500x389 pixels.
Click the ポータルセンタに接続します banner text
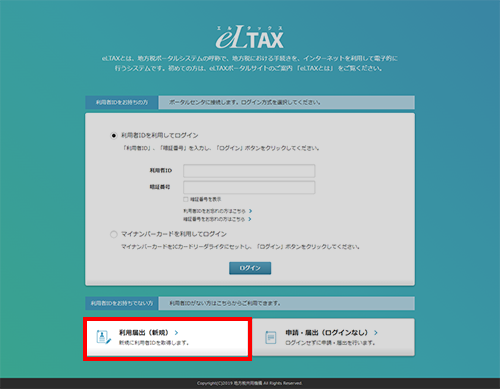245,102
